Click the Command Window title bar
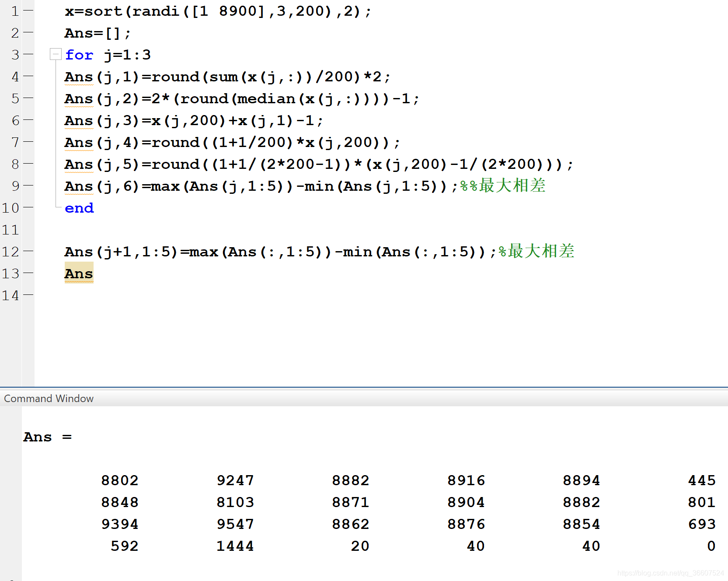728x581 pixels. point(364,398)
